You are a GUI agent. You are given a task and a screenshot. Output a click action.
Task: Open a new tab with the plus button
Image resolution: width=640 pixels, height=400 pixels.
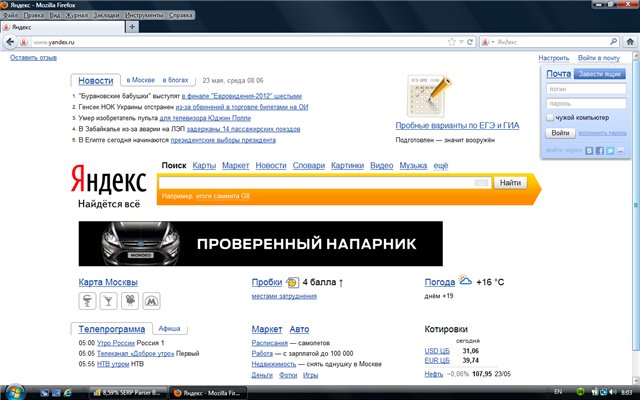tap(132, 27)
